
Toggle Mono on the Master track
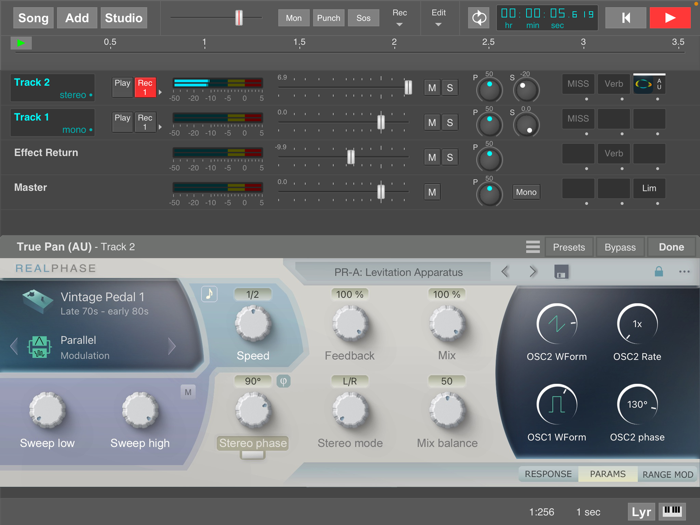(x=526, y=192)
